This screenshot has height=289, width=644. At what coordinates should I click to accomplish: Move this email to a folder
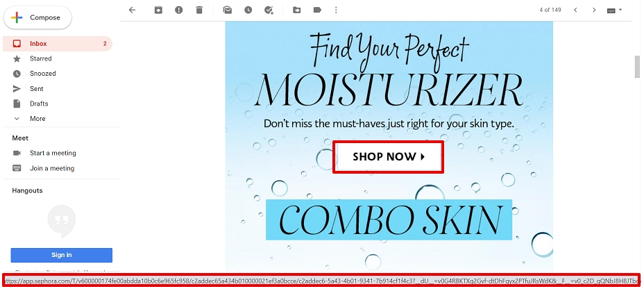pos(296,10)
